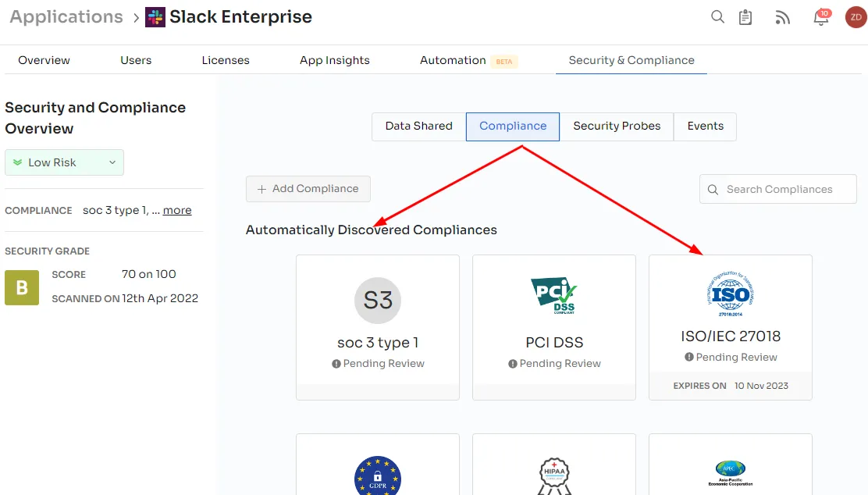The width and height of the screenshot is (868, 495).
Task: Open the clipboard tasks icon
Action: [x=745, y=17]
